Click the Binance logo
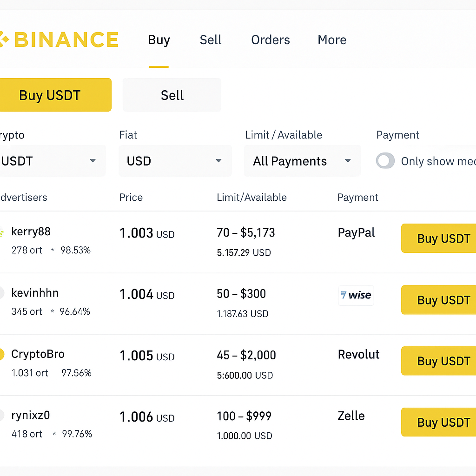 [60, 40]
